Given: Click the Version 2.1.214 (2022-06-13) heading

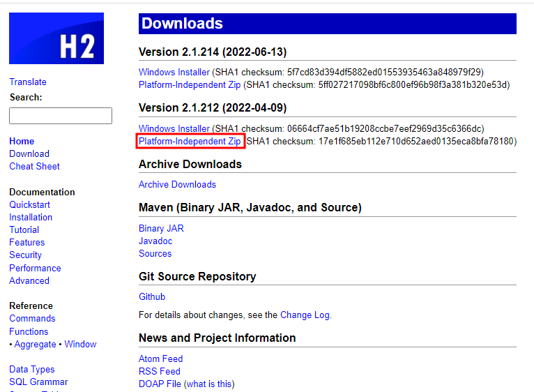Looking at the screenshot, I should [x=213, y=52].
